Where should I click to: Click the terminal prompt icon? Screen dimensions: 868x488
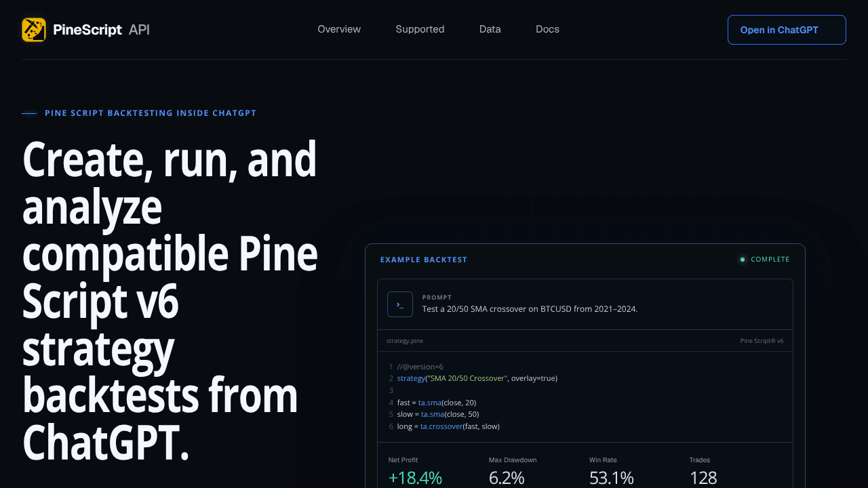coord(400,304)
